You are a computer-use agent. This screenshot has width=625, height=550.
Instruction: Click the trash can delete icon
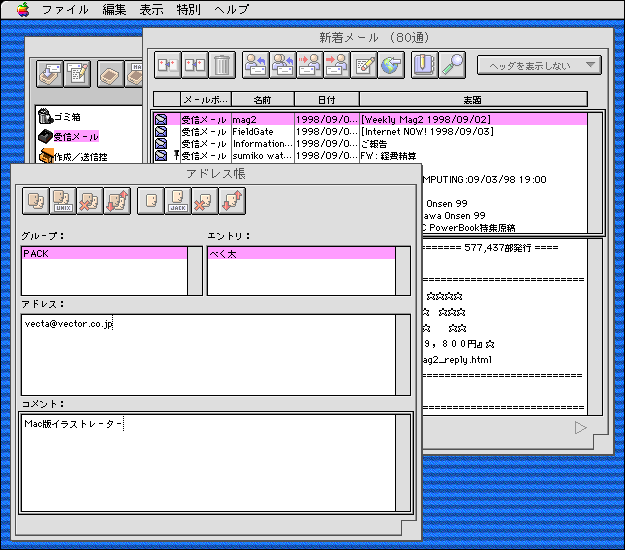click(x=222, y=65)
